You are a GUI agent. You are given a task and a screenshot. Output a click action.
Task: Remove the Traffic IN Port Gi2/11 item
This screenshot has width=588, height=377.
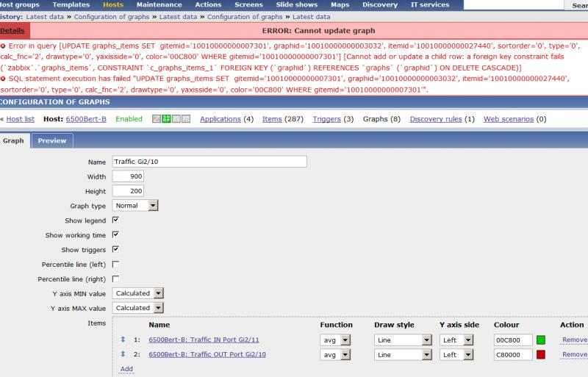coord(575,340)
